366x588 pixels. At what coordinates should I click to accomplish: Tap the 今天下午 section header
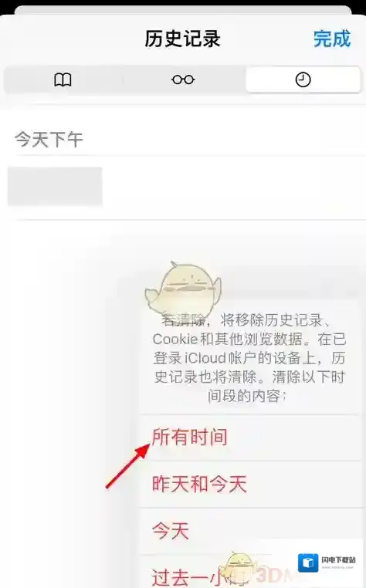[49, 140]
